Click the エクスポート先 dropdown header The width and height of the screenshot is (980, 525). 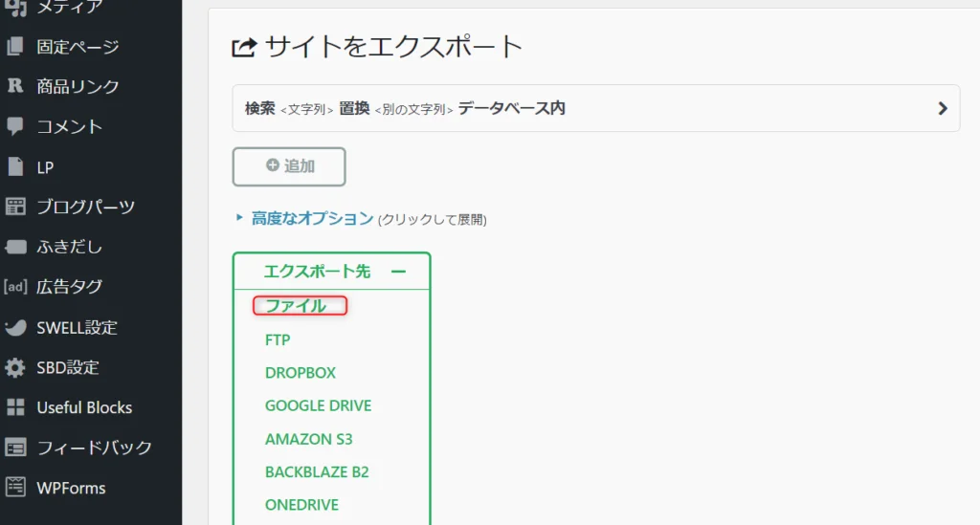pyautogui.click(x=331, y=271)
